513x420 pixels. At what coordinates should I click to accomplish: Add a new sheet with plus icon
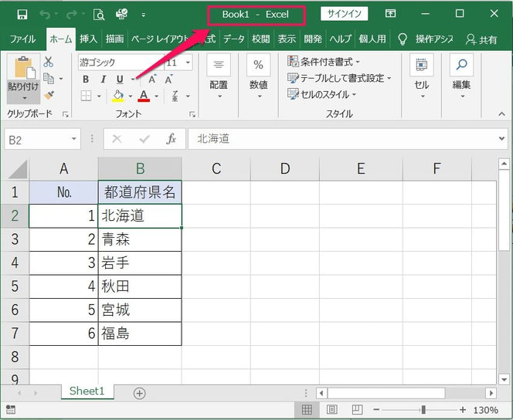tap(139, 392)
